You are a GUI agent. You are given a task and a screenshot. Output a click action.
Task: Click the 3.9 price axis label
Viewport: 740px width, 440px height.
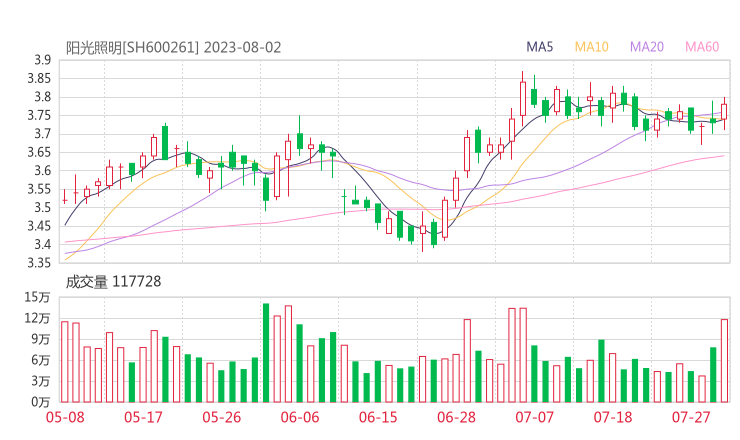click(x=42, y=60)
